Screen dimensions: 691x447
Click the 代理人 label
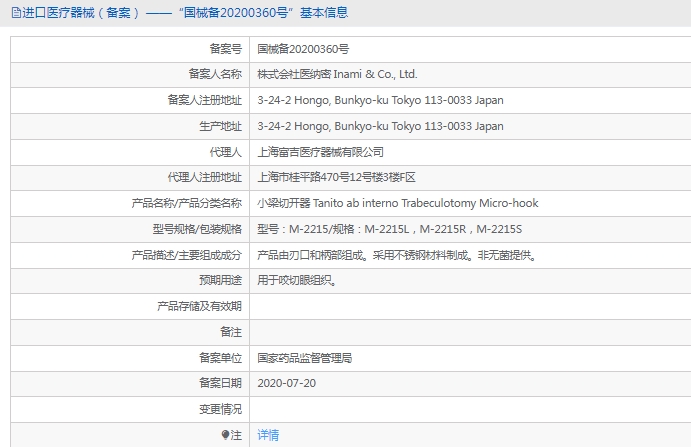pos(226,152)
